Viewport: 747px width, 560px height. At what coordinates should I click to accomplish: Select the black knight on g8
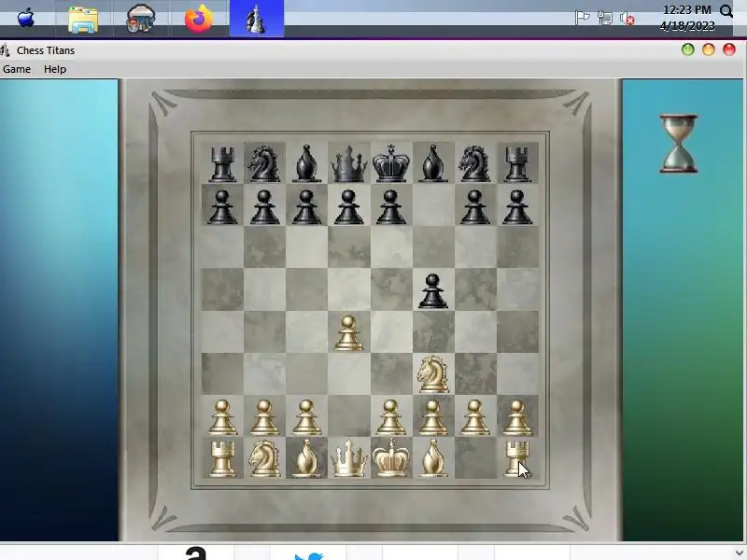(474, 163)
